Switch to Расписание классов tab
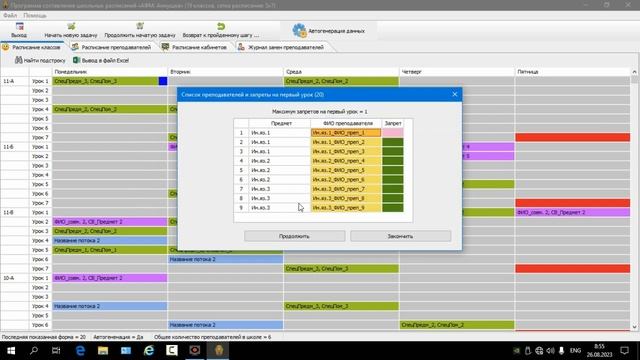Screen dimensions: 640x360 (x=33, y=47)
